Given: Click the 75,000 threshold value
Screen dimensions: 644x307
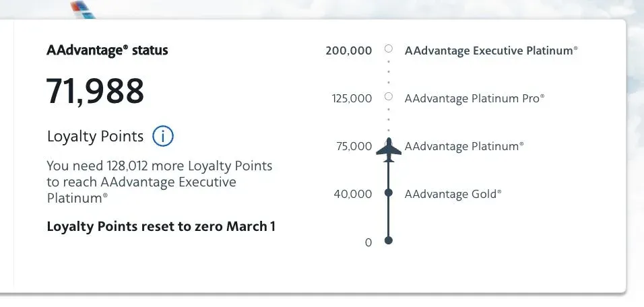Looking at the screenshot, I should point(354,146).
